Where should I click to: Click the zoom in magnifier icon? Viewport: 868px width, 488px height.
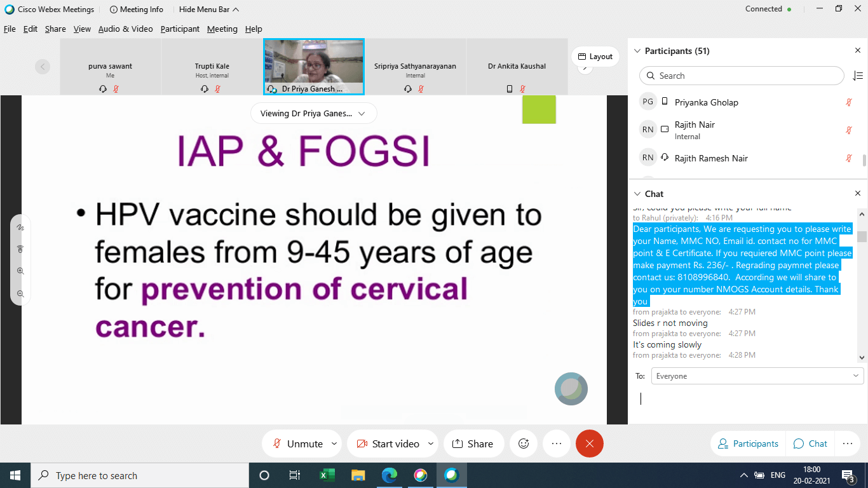tap(20, 271)
